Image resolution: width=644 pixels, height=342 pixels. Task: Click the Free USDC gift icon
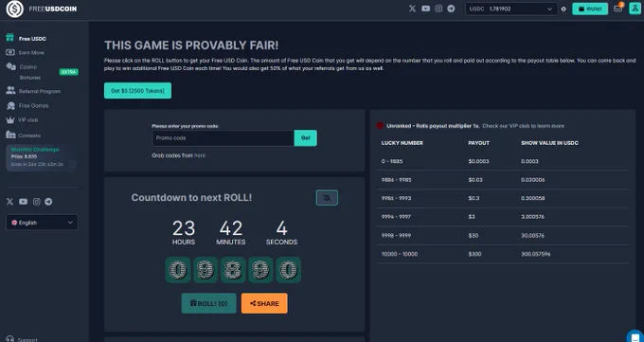pos(9,38)
